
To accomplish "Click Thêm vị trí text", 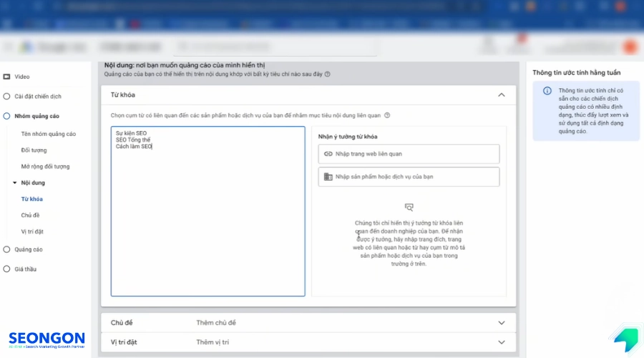I will coord(213,342).
